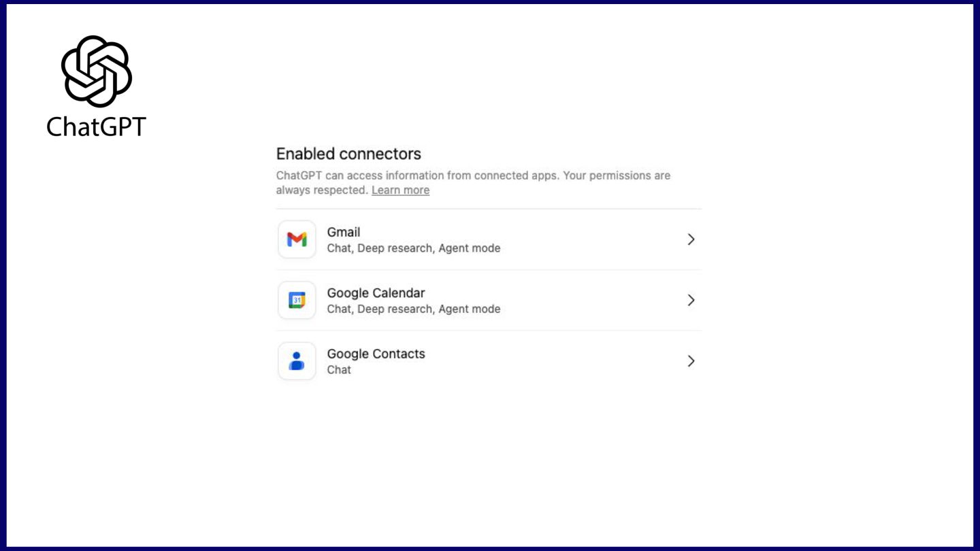Viewport: 980px width, 551px height.
Task: Select the Google Contacts connector name
Action: 376,354
